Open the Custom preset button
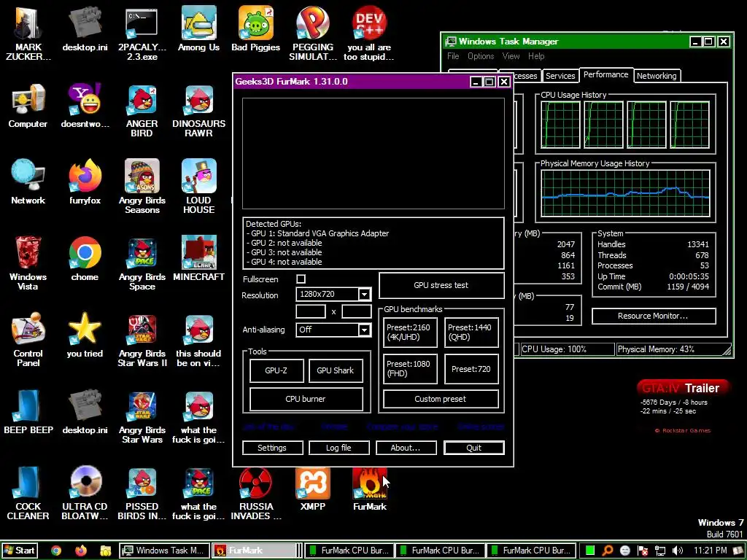 pos(441,399)
